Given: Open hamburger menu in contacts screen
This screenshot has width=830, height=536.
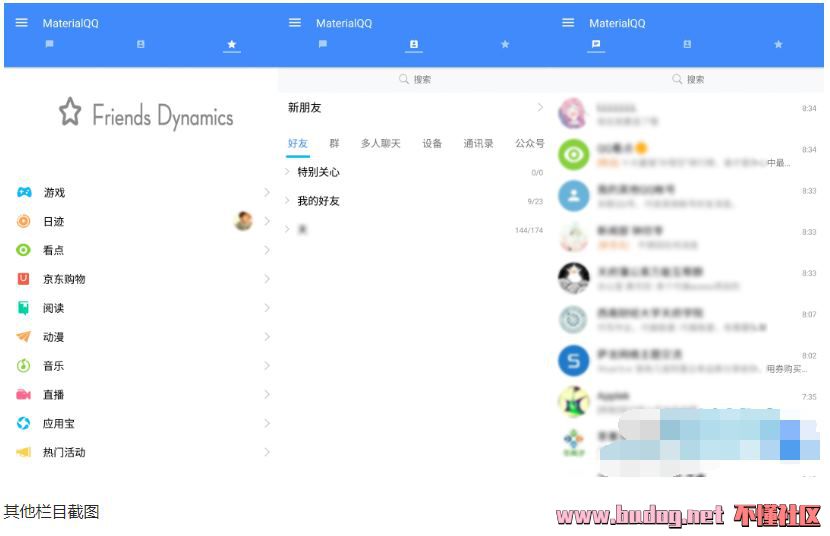Looking at the screenshot, I should [295, 23].
